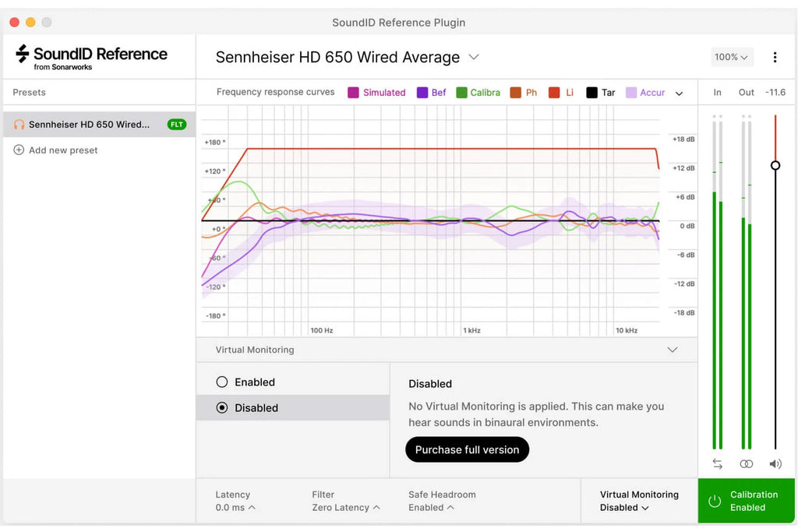Open the 100% zoom dropdown

[731, 57]
